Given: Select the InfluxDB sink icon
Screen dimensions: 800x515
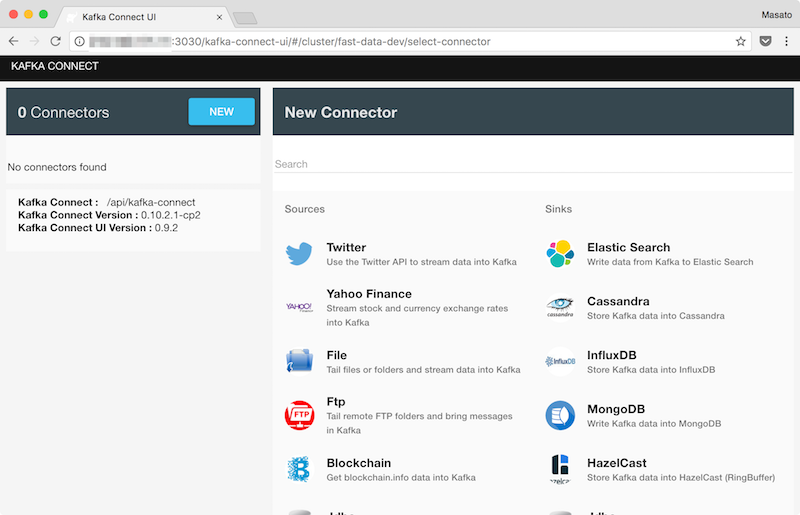Looking at the screenshot, I should [x=560, y=361].
